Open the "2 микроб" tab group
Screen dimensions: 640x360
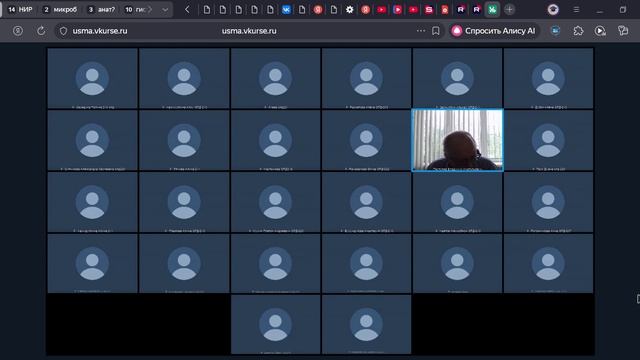tap(60, 9)
